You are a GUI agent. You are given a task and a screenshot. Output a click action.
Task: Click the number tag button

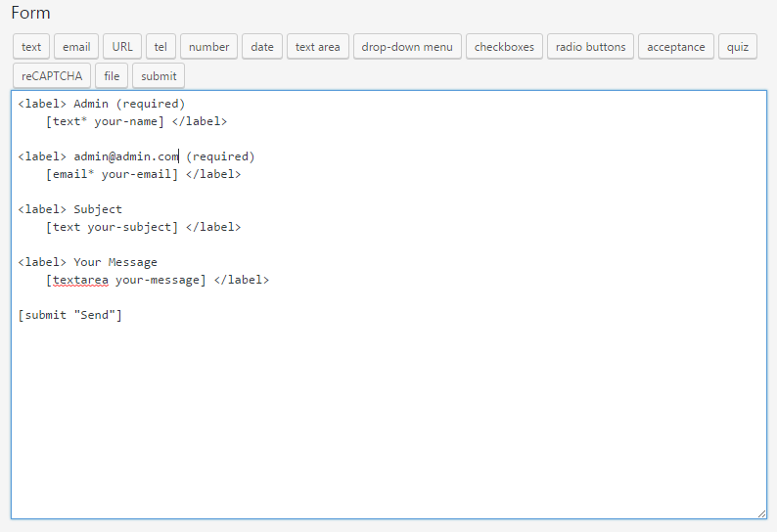(x=208, y=47)
